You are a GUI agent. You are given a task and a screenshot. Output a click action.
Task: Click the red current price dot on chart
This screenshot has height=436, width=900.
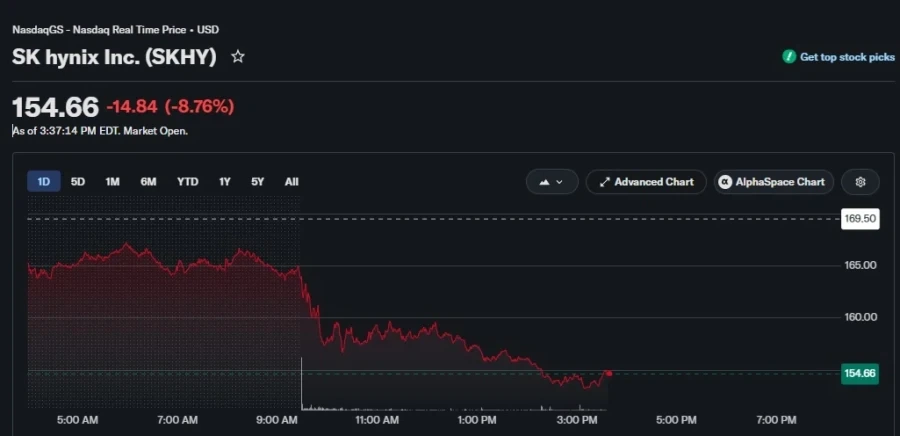point(609,373)
